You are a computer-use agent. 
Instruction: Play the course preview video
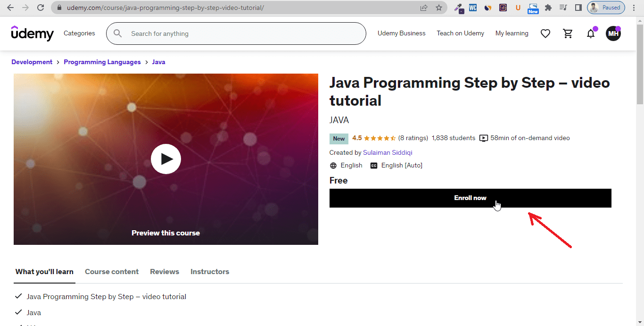pos(166,159)
